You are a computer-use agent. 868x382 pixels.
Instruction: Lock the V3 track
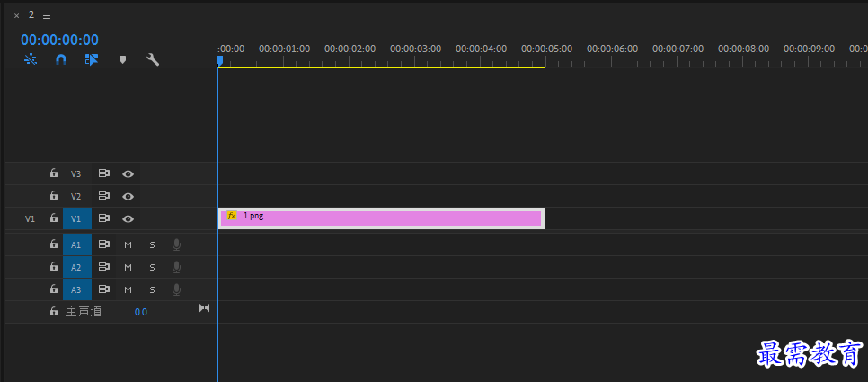53,173
